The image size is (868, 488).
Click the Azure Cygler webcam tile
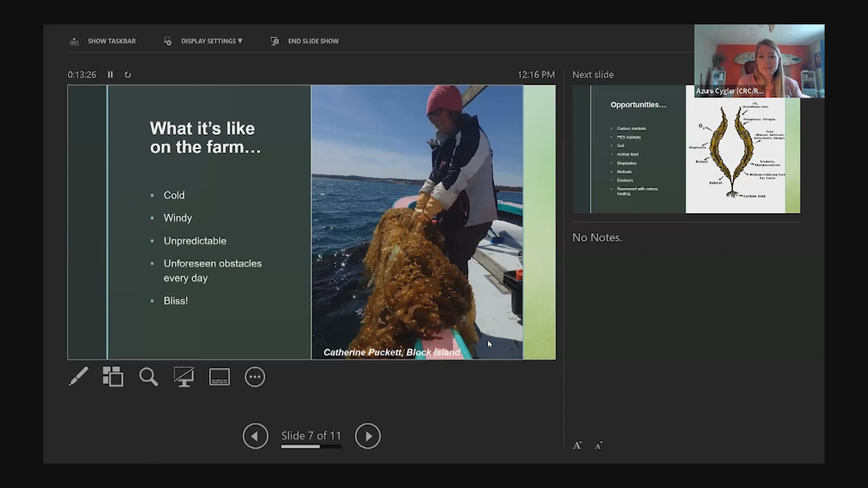pos(759,61)
